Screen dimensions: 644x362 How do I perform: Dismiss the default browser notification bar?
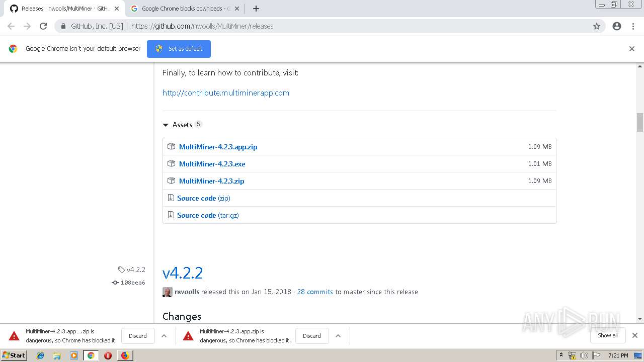click(x=632, y=49)
